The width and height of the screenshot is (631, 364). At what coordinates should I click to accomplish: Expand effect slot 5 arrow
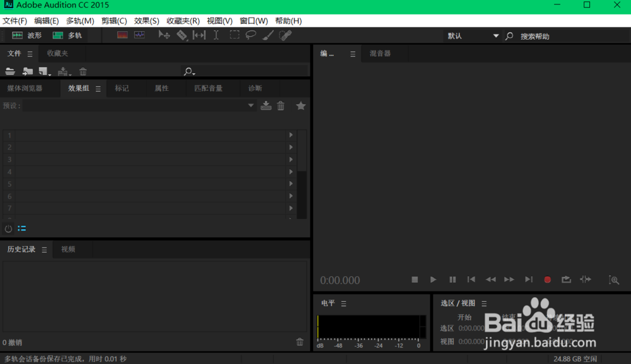tap(290, 184)
